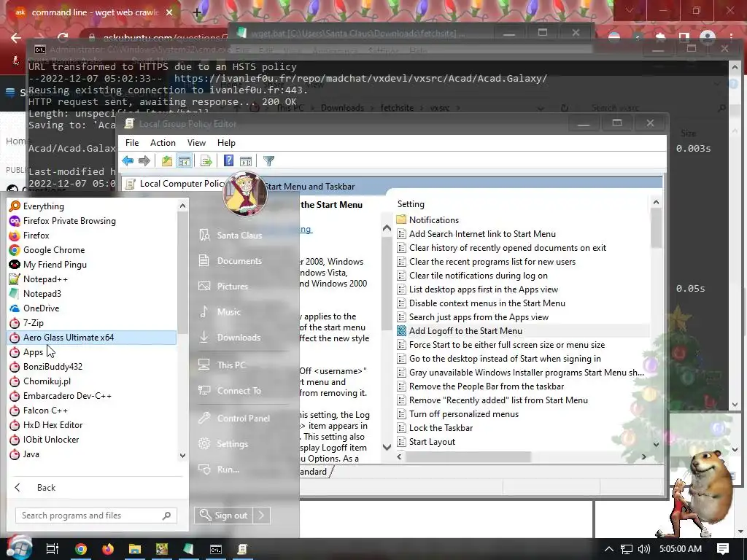Expand the Aero Glass Ultimate x64 folder
This screenshot has height=560, width=747.
pyautogui.click(x=92, y=338)
